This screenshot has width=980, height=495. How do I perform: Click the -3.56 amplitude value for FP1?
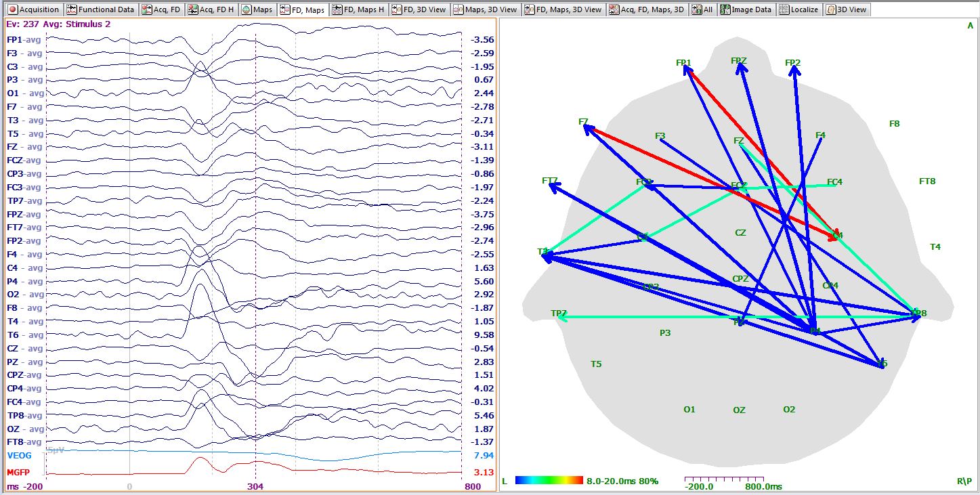(482, 40)
